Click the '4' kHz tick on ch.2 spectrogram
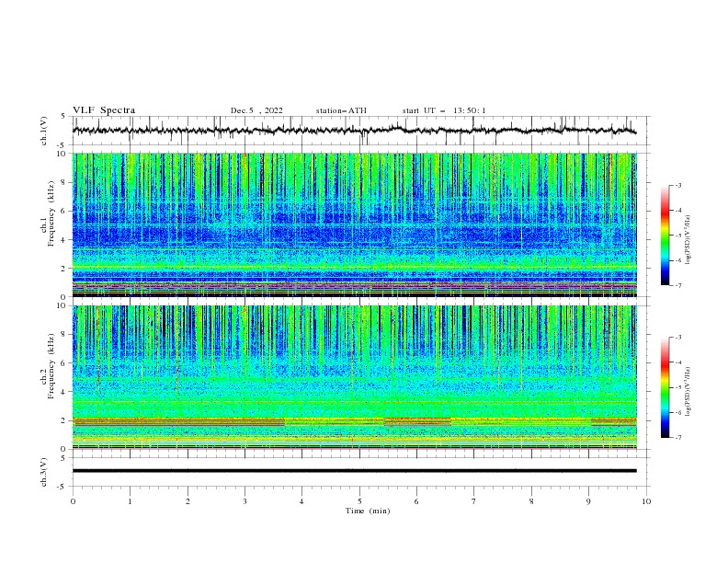Image resolution: width=728 pixels, height=563 pixels. pyautogui.click(x=64, y=392)
